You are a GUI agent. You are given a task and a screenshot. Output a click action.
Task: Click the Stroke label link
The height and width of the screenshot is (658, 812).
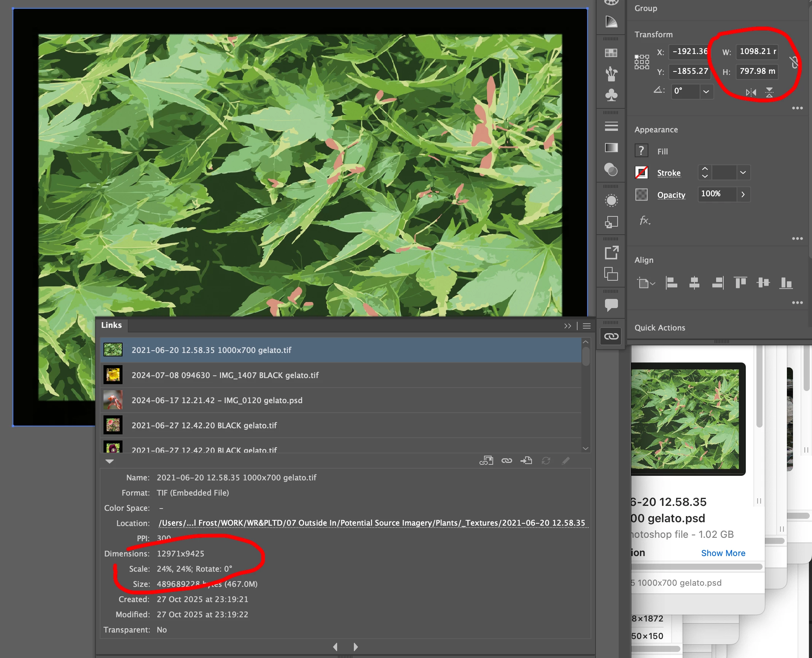[x=669, y=173]
